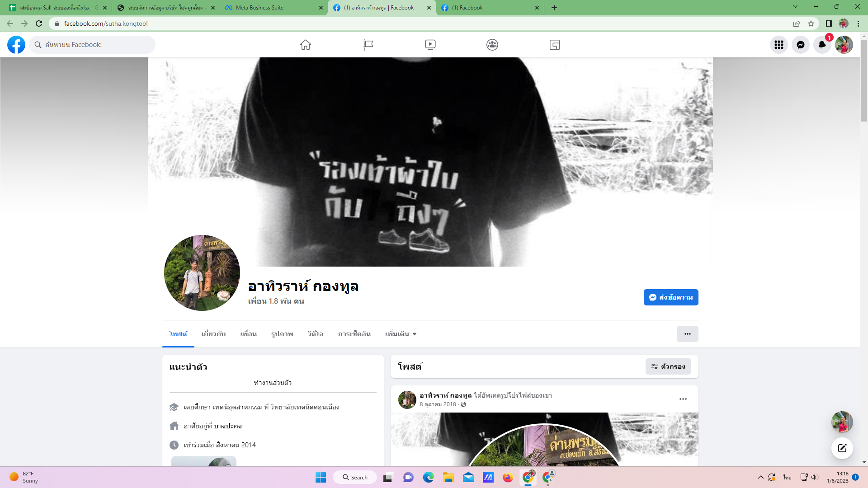Viewport: 868px width, 488px height.
Task: Open the Groups icon
Action: pos(492,45)
